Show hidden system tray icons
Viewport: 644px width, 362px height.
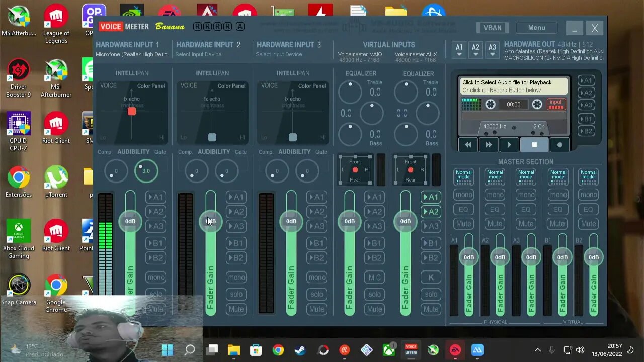click(538, 350)
